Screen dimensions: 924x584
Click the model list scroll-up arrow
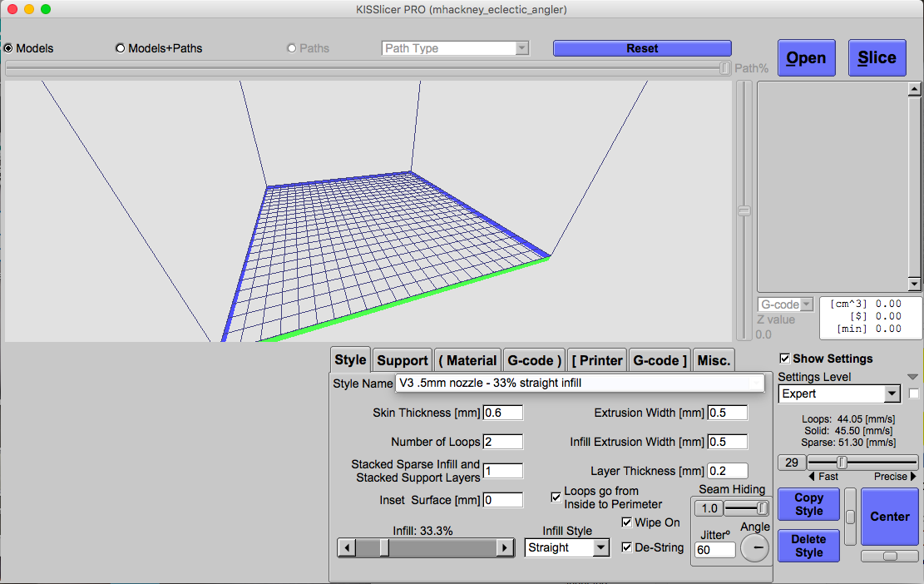point(915,90)
